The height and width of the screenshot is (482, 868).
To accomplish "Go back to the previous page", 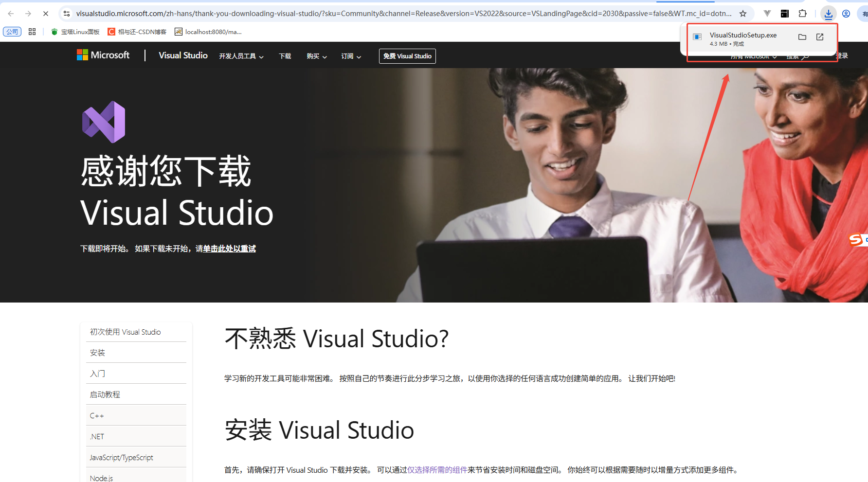I will tap(11, 14).
